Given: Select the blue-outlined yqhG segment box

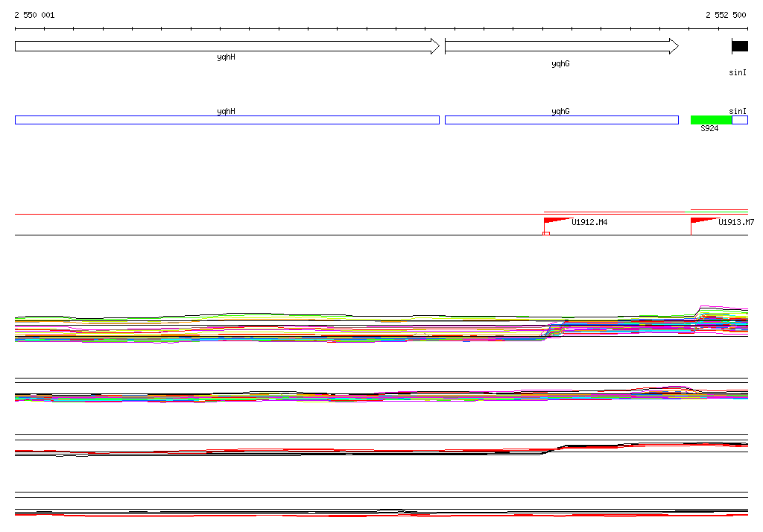Looking at the screenshot, I should coord(560,120).
